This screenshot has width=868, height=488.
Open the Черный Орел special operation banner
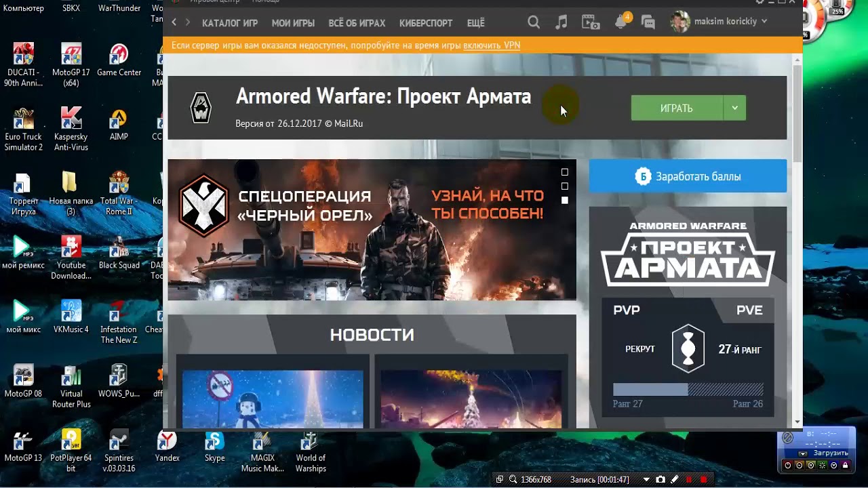[x=372, y=230]
